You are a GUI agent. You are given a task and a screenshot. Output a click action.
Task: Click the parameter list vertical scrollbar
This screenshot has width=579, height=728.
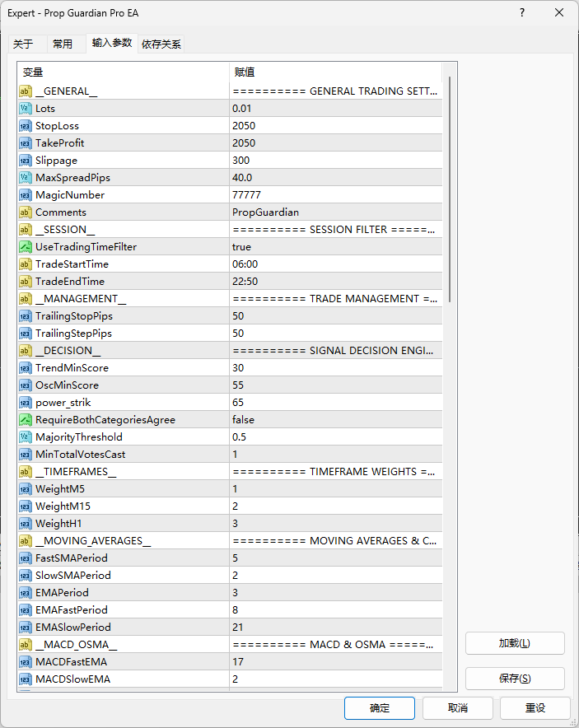point(450,376)
